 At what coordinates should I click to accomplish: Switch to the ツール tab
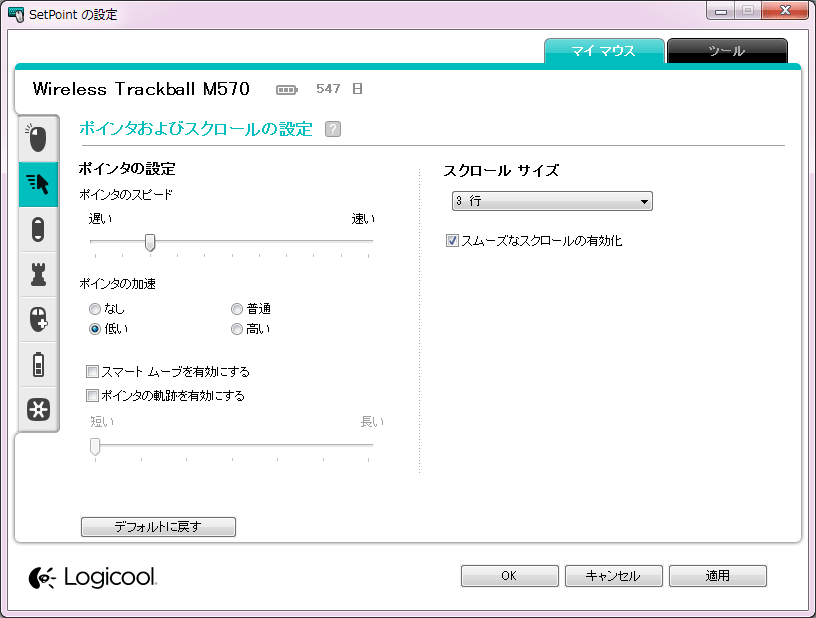727,51
